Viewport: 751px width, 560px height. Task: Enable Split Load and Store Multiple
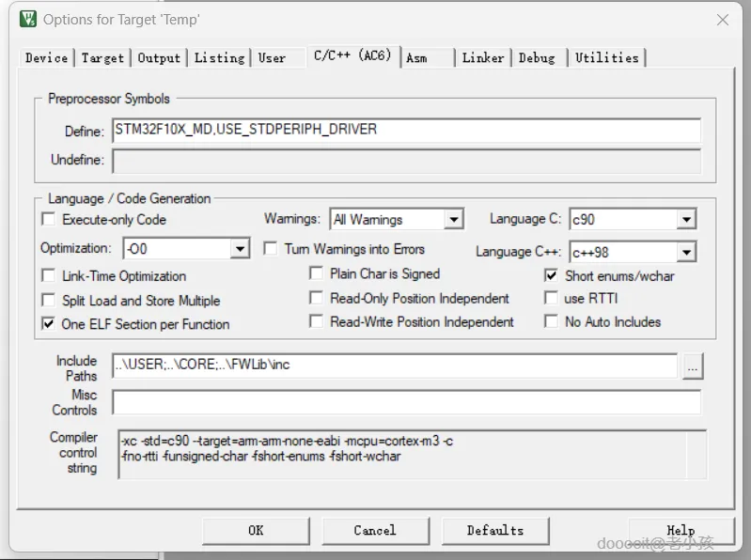(x=48, y=300)
